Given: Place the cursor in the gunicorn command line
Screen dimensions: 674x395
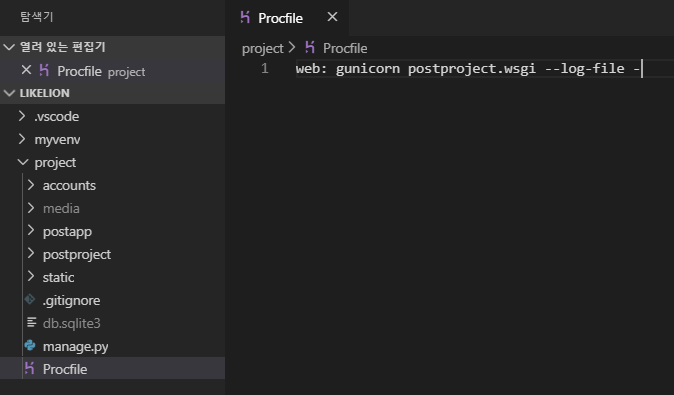Looking at the screenshot, I should [x=469, y=69].
